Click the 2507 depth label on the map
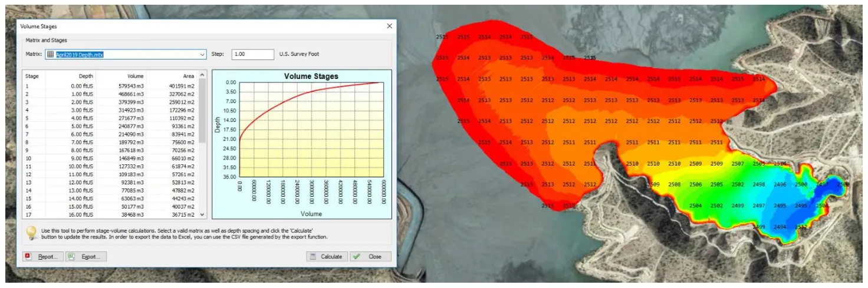 (x=738, y=164)
